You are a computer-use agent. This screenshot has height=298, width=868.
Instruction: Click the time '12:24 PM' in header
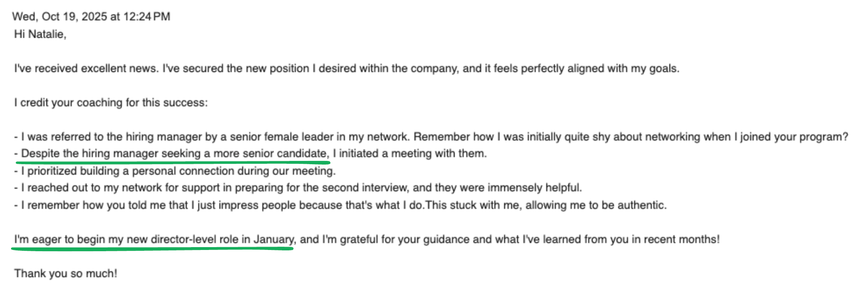pos(147,17)
